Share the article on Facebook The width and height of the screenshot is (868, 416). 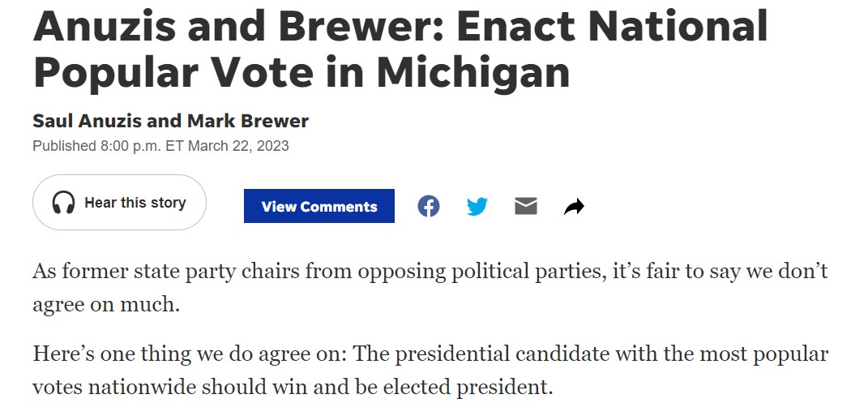(429, 206)
